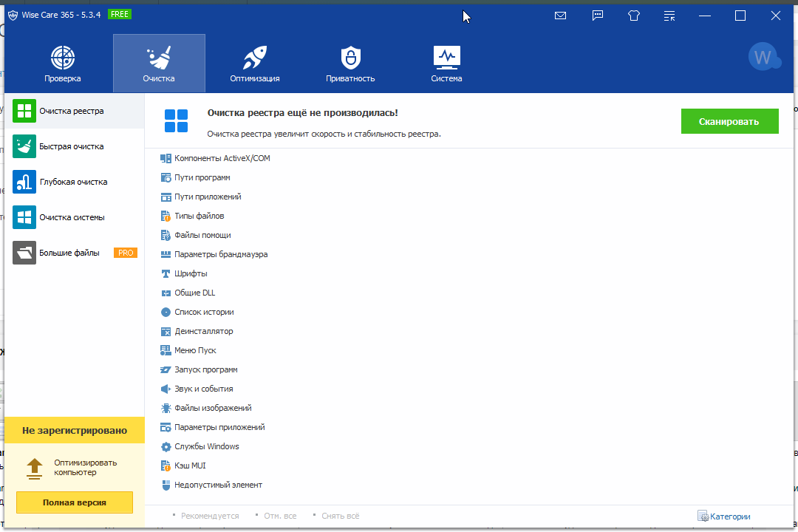This screenshot has height=532, width=798.
Task: Switch to the Система tab
Action: [446, 63]
